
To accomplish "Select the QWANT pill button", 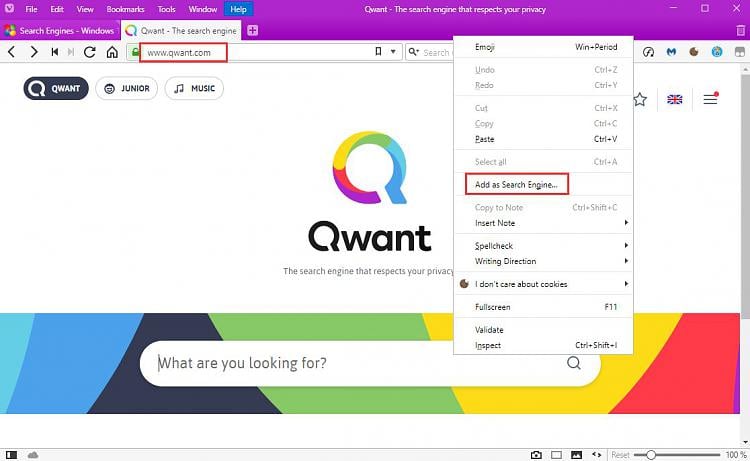I will click(x=56, y=88).
